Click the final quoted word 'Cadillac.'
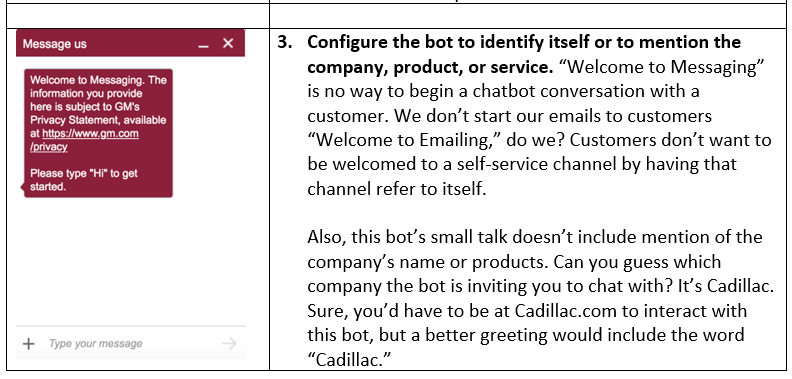The image size is (792, 379). click(x=350, y=359)
